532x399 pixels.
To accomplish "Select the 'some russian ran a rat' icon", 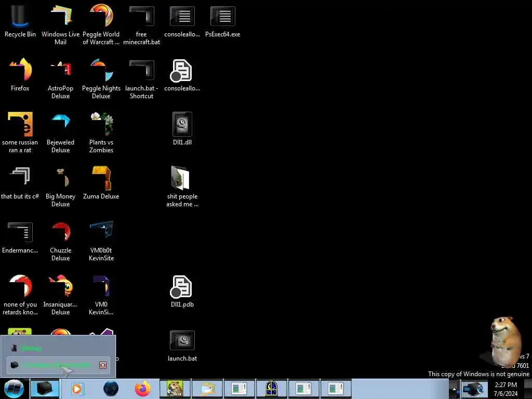I will pyautogui.click(x=20, y=132).
